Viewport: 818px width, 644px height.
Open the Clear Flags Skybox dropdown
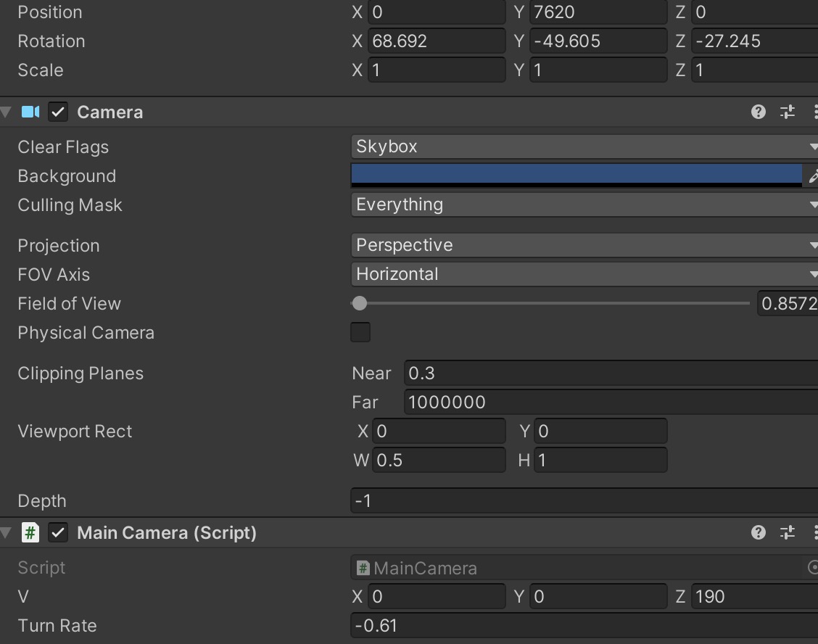tap(584, 146)
